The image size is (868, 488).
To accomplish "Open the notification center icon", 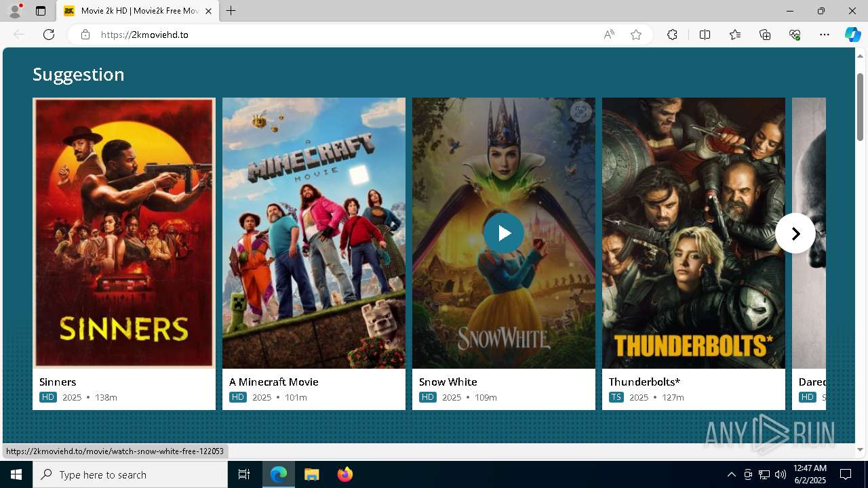I will (x=846, y=474).
